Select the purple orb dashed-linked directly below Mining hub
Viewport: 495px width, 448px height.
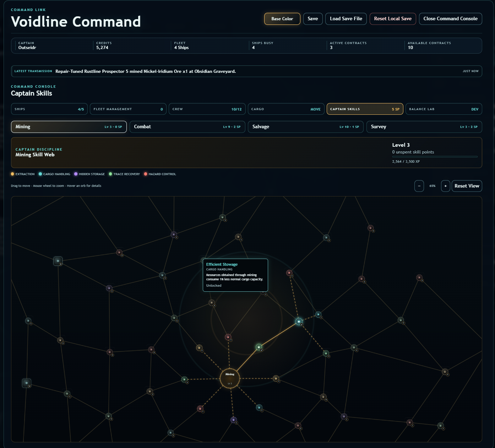pyautogui.click(x=233, y=420)
